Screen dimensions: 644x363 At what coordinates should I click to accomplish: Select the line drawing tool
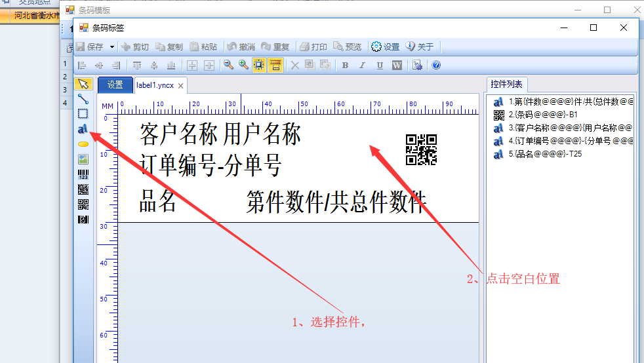(83, 99)
